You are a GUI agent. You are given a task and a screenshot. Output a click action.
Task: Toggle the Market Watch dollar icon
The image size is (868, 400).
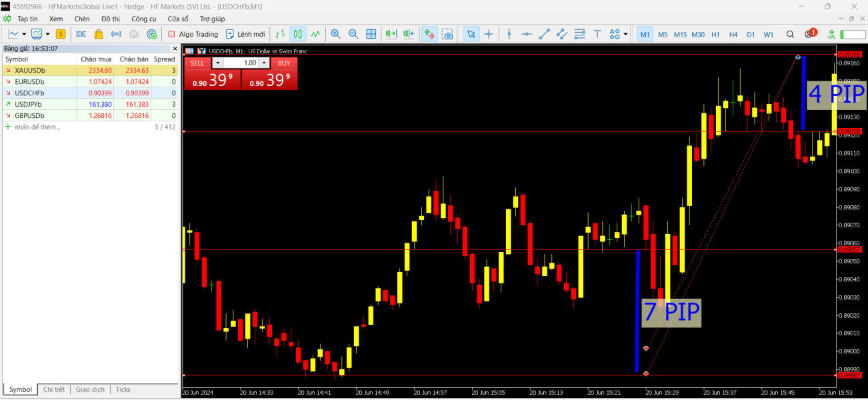pyautogui.click(x=61, y=34)
